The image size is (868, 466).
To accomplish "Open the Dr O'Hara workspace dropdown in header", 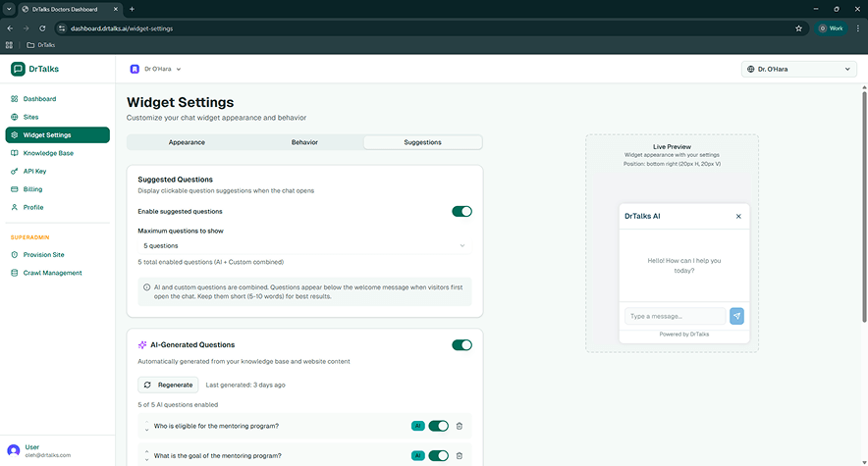I will coord(155,69).
